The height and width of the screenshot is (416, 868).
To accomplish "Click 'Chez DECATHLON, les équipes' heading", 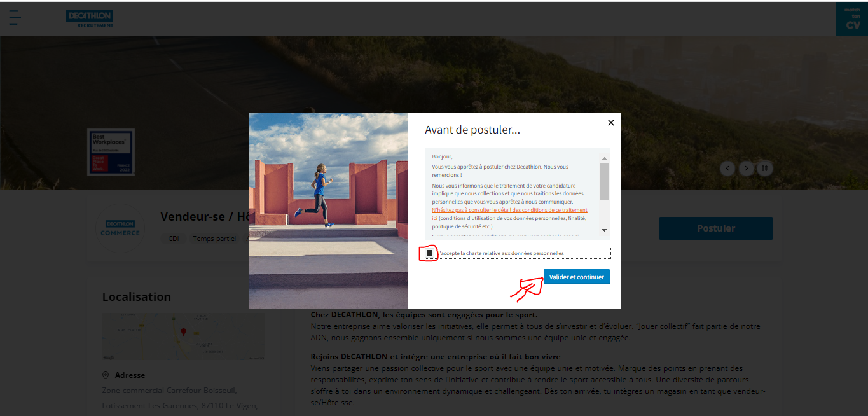I will pyautogui.click(x=424, y=314).
